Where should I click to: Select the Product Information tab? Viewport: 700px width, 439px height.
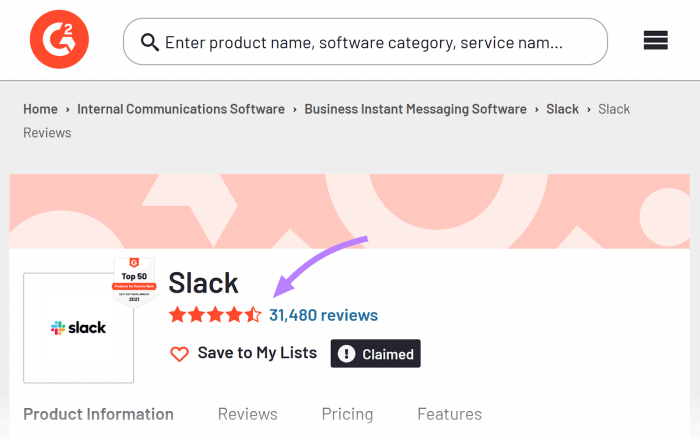(x=98, y=414)
